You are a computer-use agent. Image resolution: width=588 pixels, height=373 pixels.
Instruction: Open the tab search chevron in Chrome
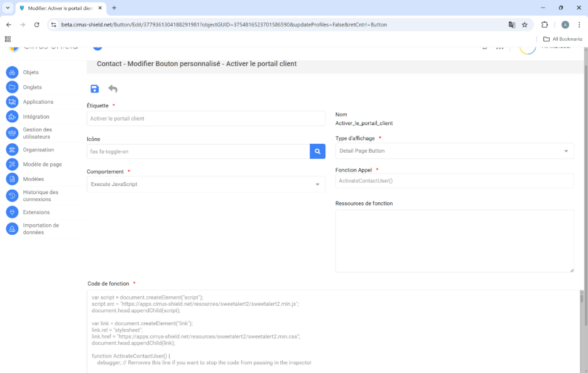coord(8,8)
